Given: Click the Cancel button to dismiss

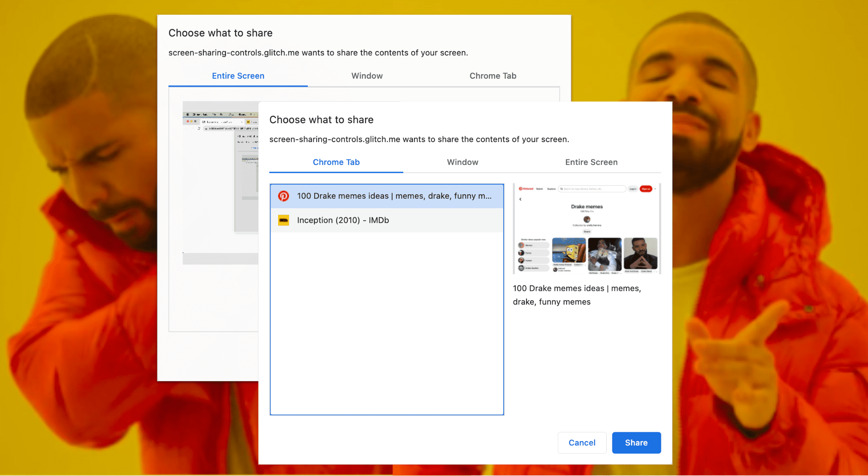Looking at the screenshot, I should [583, 443].
